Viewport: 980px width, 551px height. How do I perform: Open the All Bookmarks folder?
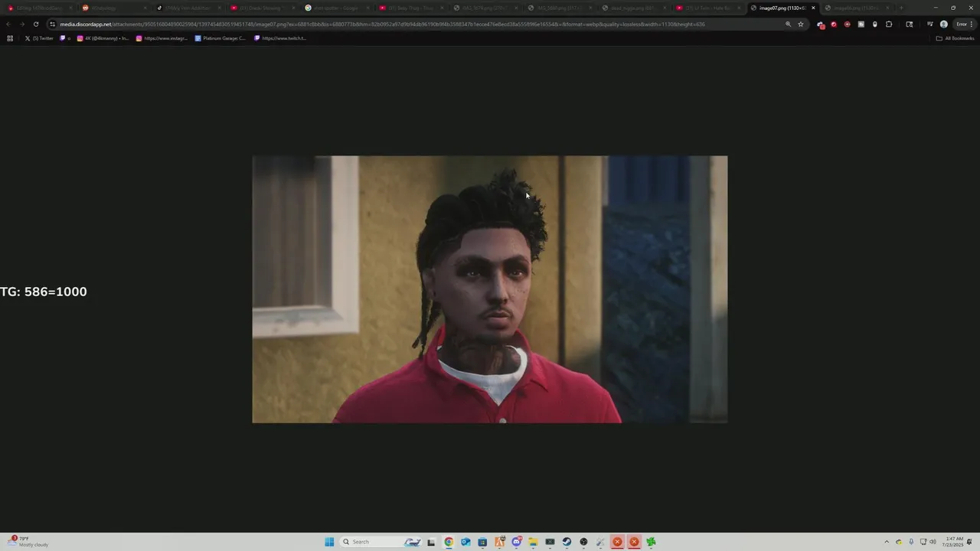pyautogui.click(x=955, y=38)
